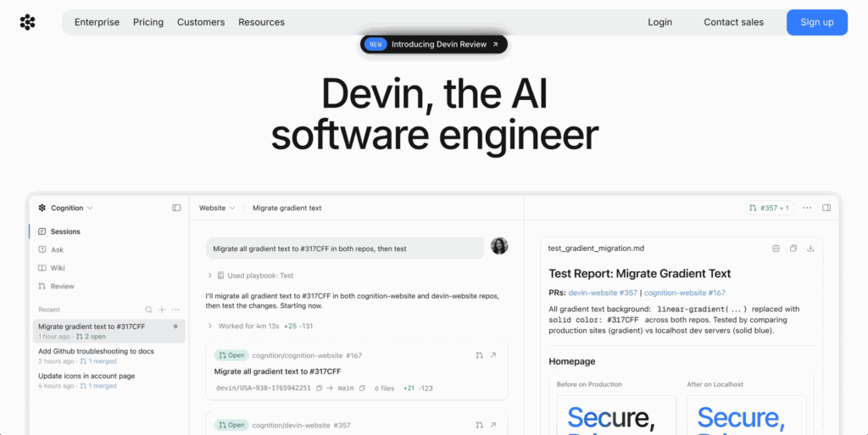Toggle code view icon for test_gradient_migration.md
This screenshot has width=868, height=435.
pyautogui.click(x=776, y=248)
